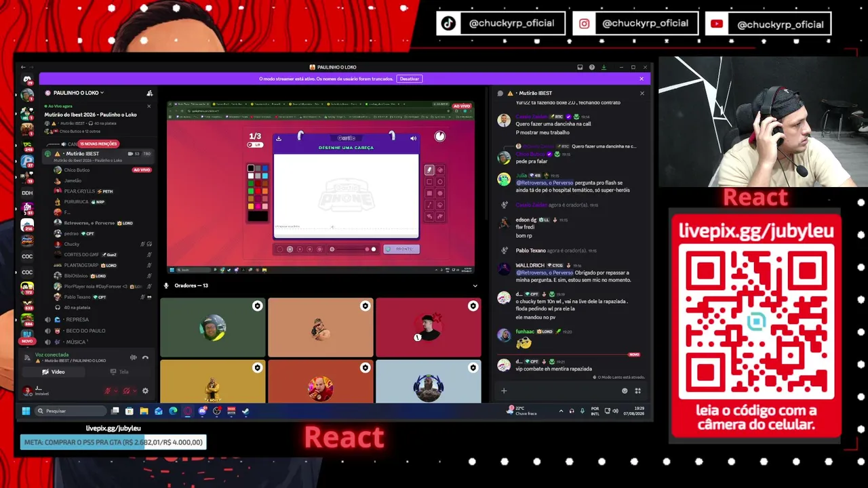Select the BECO DO PAULO channel

[85, 331]
